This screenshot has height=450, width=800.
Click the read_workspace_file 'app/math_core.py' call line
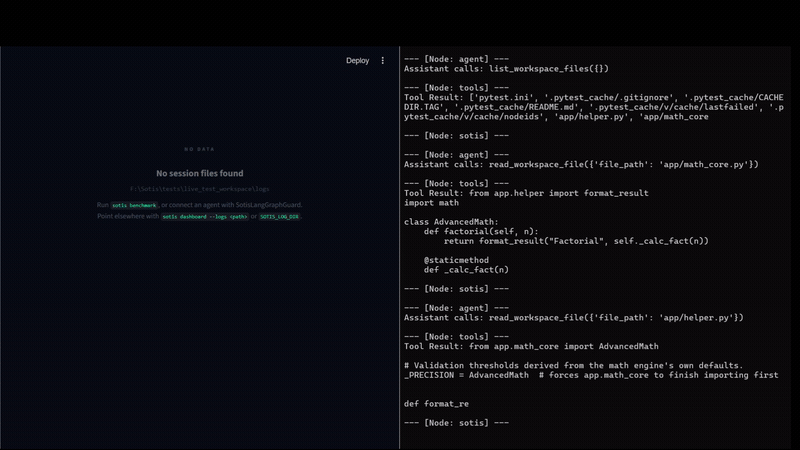(581, 165)
